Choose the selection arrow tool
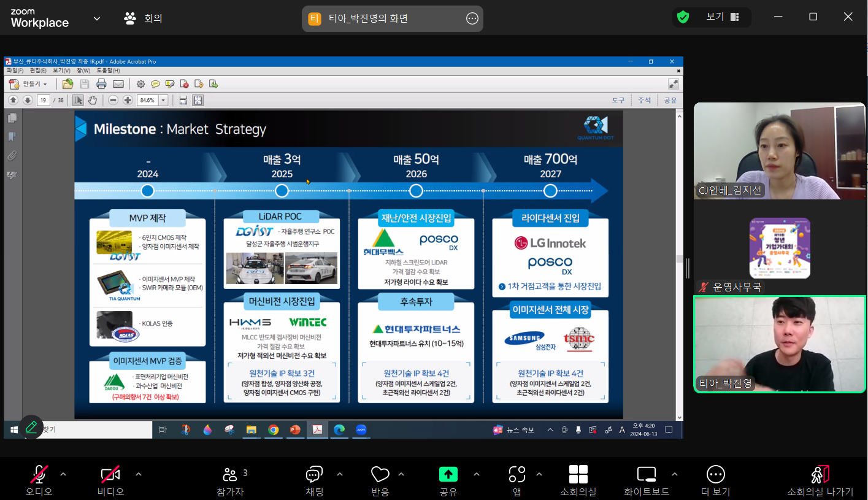 point(78,100)
